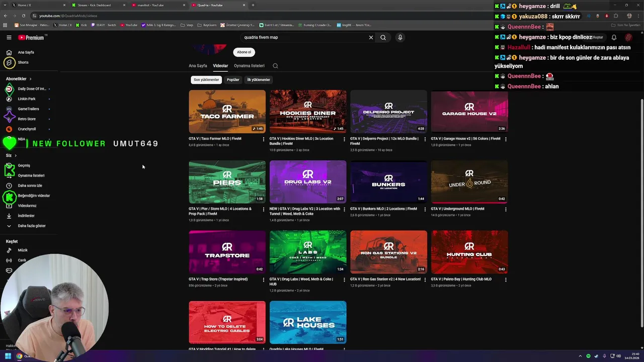Open the new tab plus button
644x362 pixels.
[253, 5]
